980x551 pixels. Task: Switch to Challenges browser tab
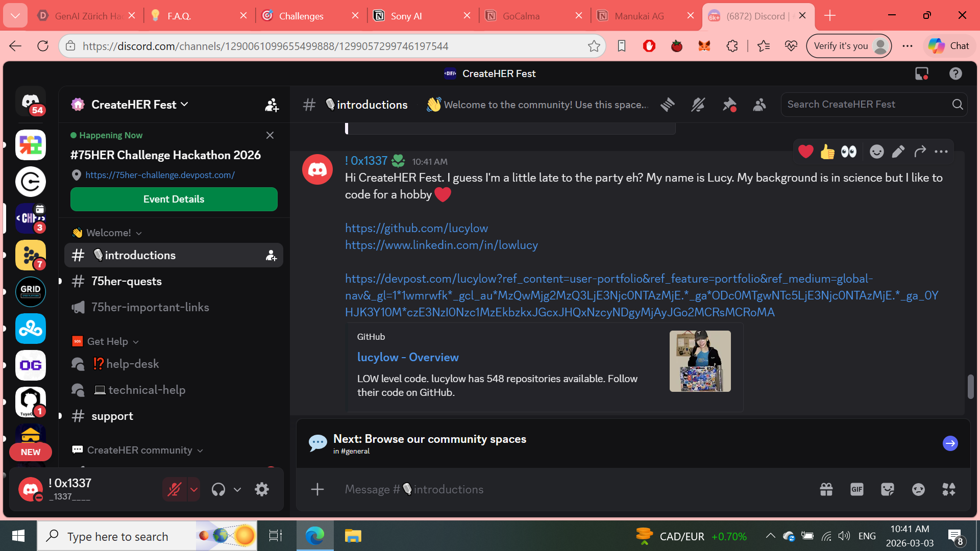[301, 16]
